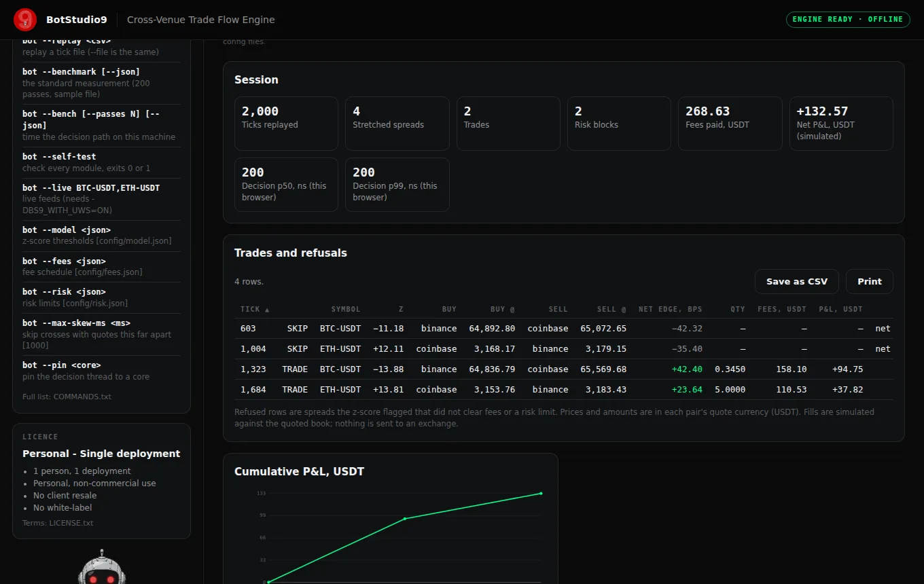Click the 'net' tag on the 603 row
924x584 pixels.
click(x=883, y=329)
